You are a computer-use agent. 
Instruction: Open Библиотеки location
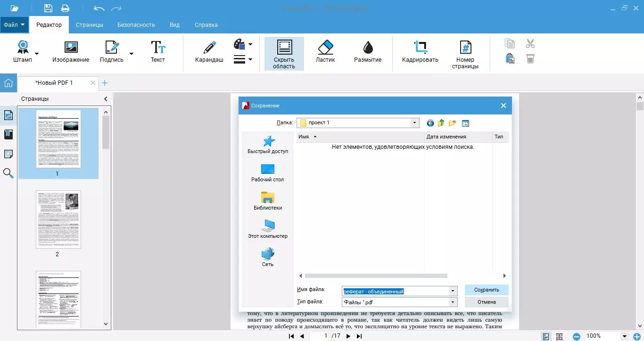[268, 202]
